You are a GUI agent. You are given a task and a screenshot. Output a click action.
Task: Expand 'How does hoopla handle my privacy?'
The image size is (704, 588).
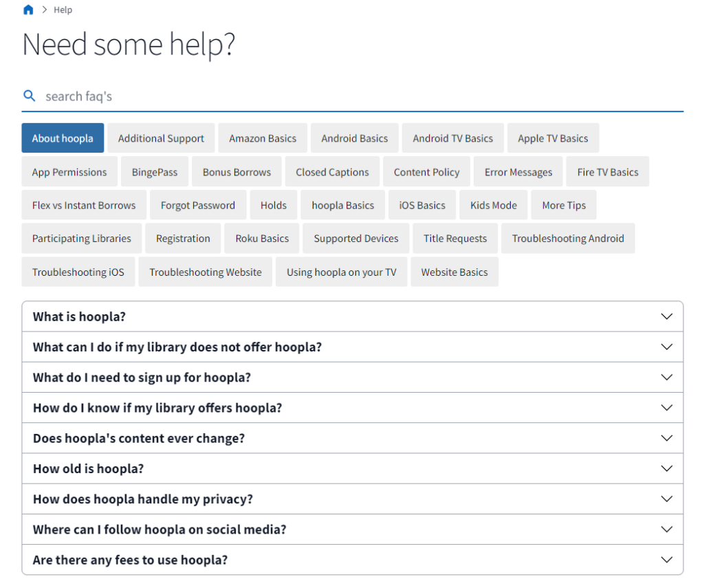tap(353, 499)
